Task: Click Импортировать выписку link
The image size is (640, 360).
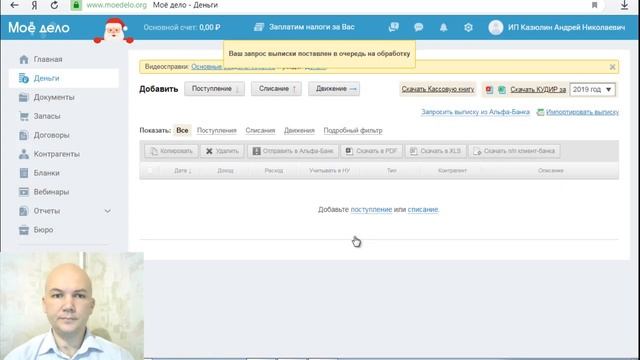Action: 582,112
